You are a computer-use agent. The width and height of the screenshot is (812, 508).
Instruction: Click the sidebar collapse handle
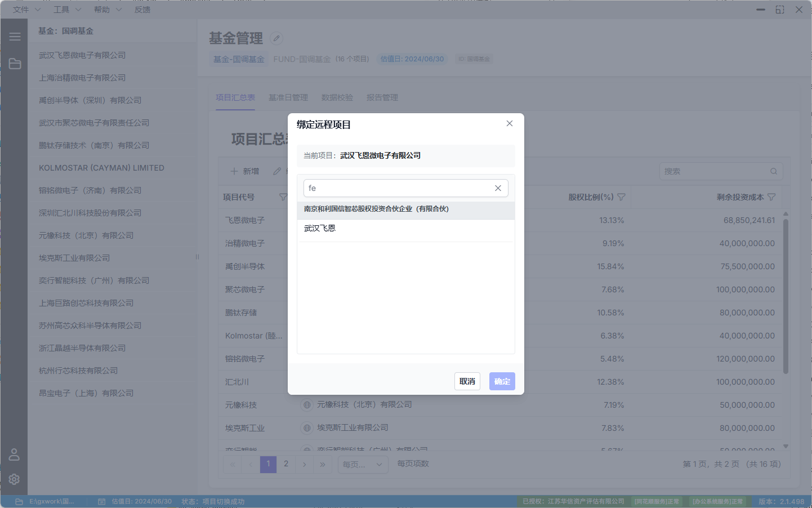(x=197, y=257)
